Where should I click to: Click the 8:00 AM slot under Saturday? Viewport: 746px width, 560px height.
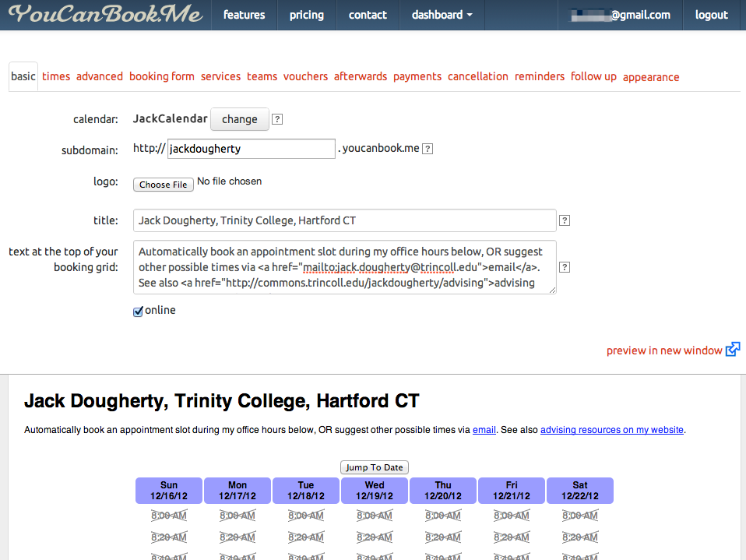(580, 516)
